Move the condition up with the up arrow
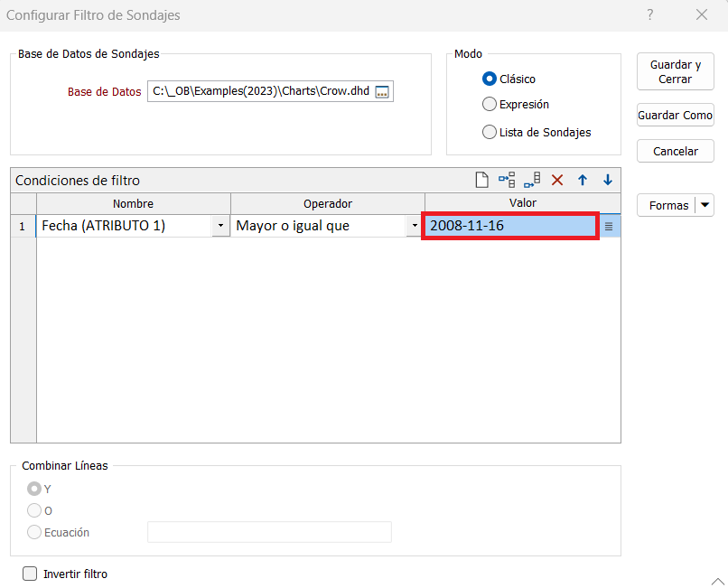 (x=583, y=180)
